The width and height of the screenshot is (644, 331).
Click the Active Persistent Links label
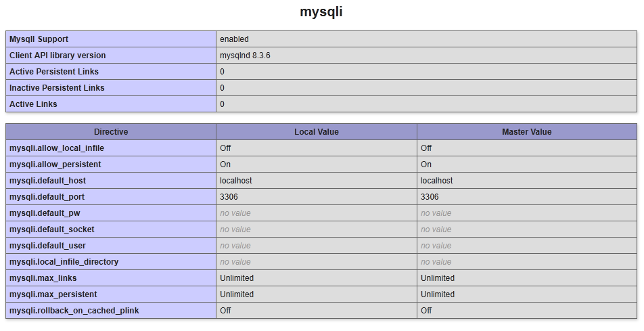pyautogui.click(x=54, y=72)
